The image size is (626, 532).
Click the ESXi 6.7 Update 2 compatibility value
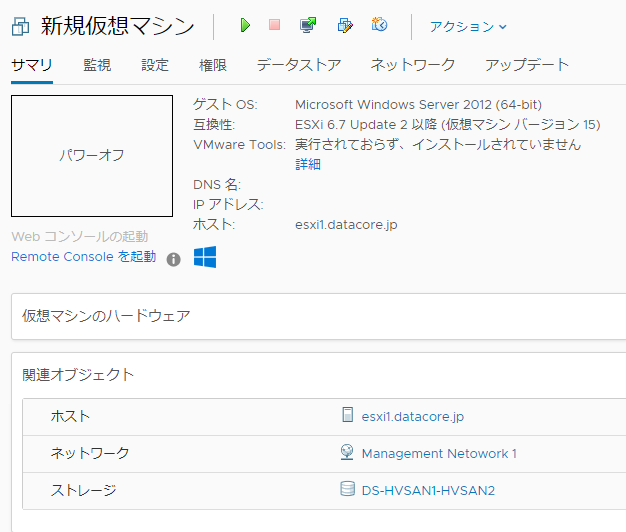[448, 125]
